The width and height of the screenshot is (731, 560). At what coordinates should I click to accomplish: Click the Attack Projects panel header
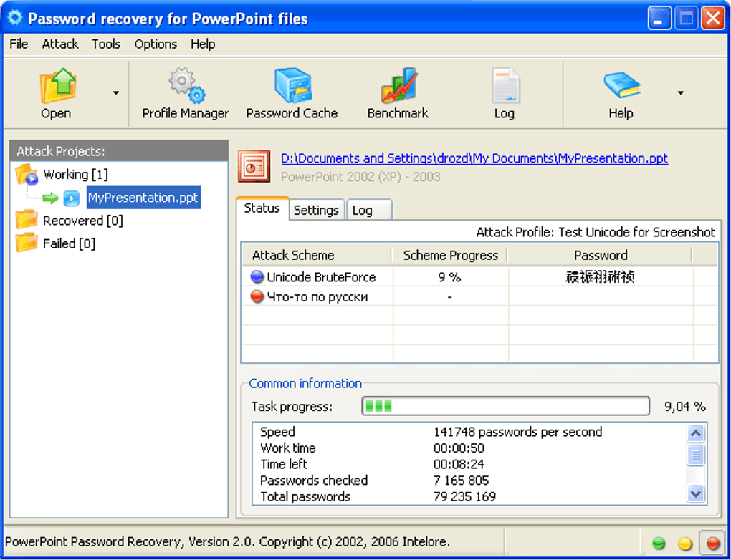(x=119, y=151)
